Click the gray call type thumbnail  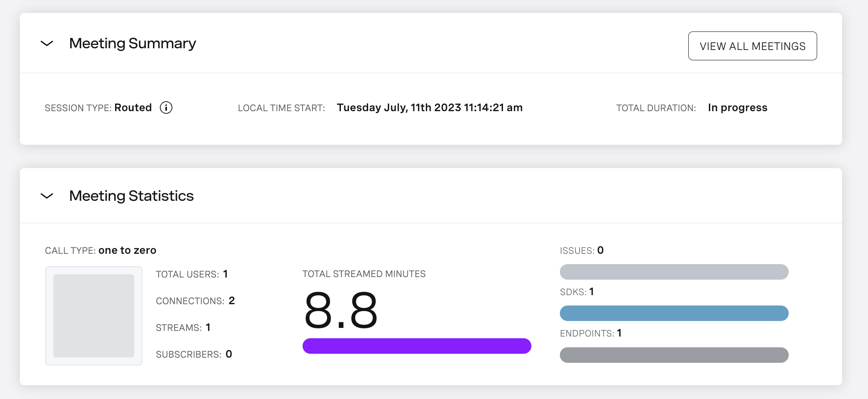click(x=94, y=316)
